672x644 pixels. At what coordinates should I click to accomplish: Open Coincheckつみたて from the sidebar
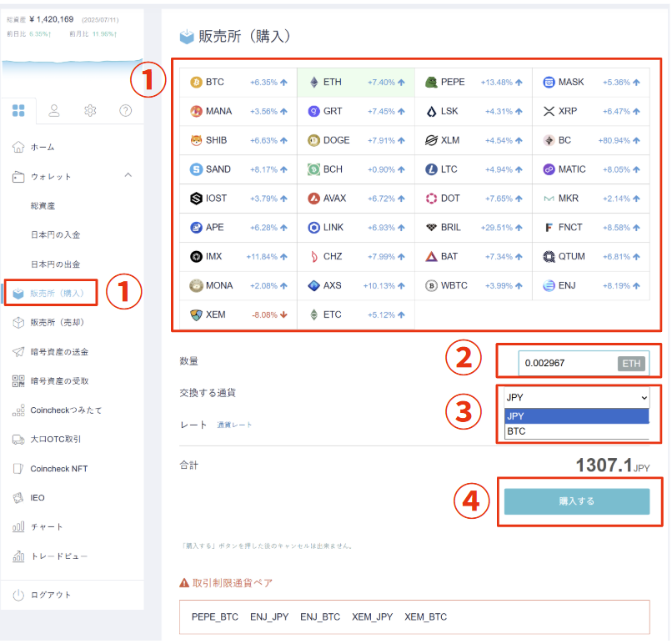[66, 410]
